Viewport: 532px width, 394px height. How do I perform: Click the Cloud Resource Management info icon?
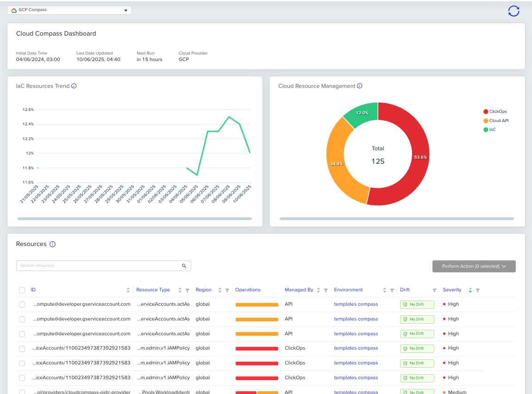click(360, 86)
